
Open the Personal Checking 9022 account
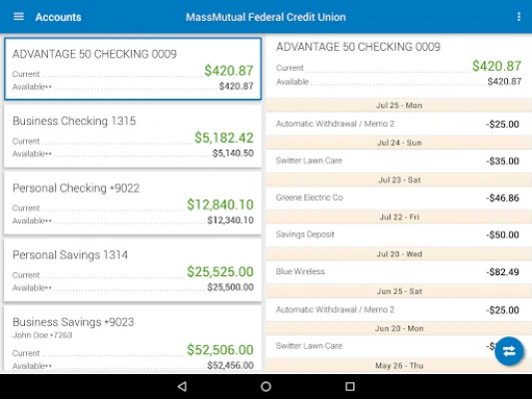pos(133,203)
